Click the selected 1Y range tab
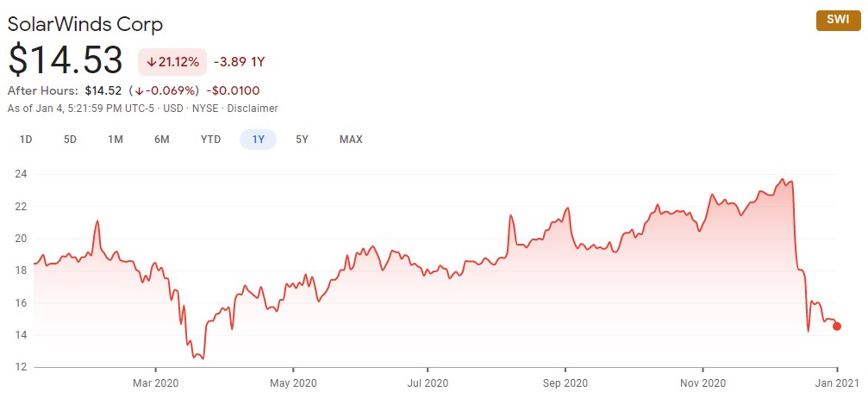868x398 pixels. (x=258, y=140)
